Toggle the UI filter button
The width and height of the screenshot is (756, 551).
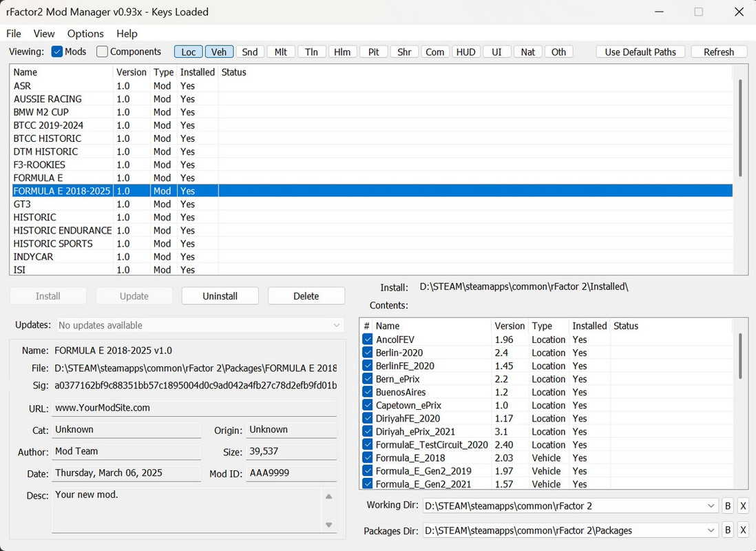[x=496, y=52]
